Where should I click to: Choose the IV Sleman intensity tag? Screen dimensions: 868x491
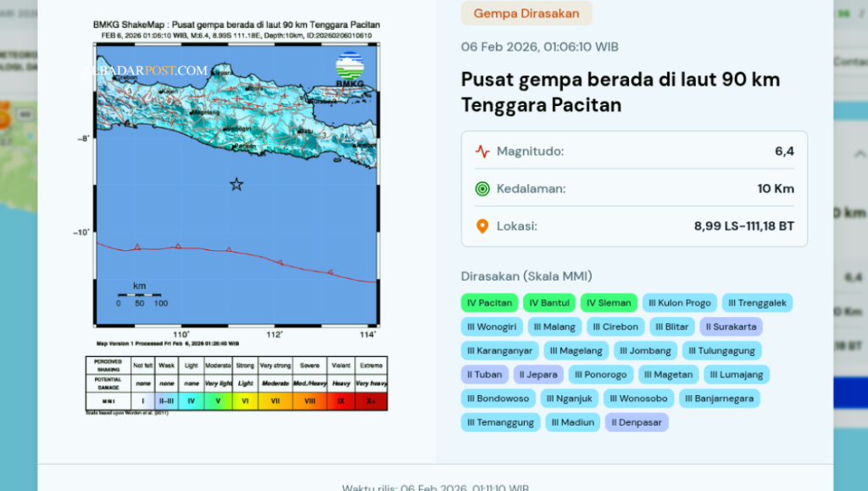(x=609, y=303)
